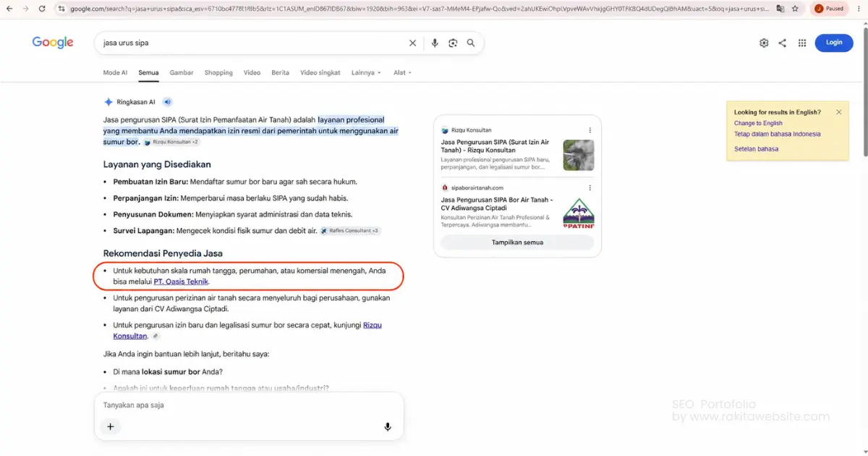
Task: Open the Video singkat tab
Action: tap(320, 72)
